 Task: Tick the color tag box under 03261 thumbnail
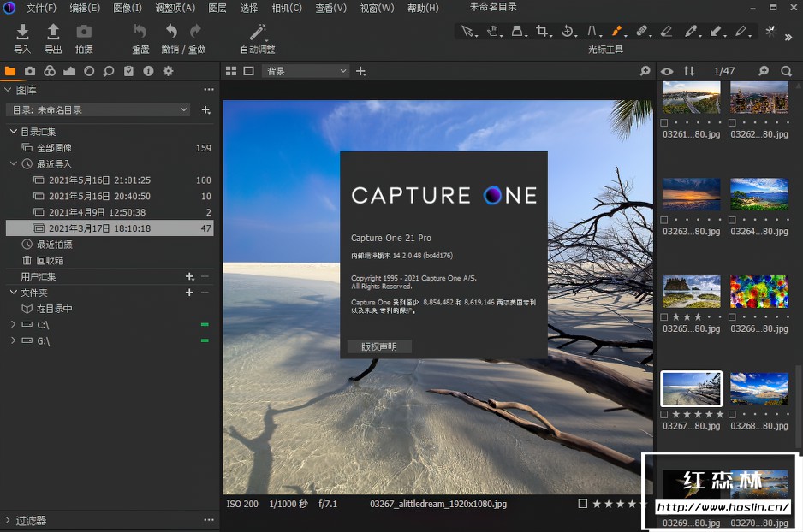click(x=666, y=122)
